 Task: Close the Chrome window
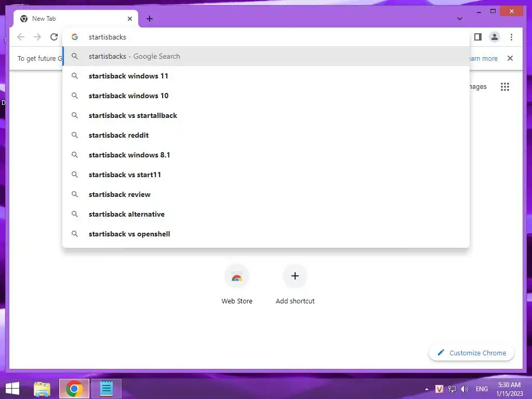pos(511,11)
